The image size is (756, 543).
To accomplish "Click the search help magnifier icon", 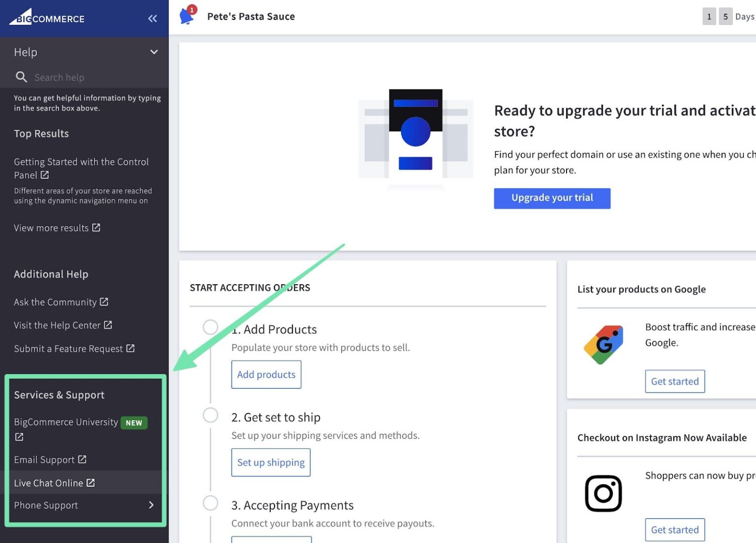I will pyautogui.click(x=21, y=77).
